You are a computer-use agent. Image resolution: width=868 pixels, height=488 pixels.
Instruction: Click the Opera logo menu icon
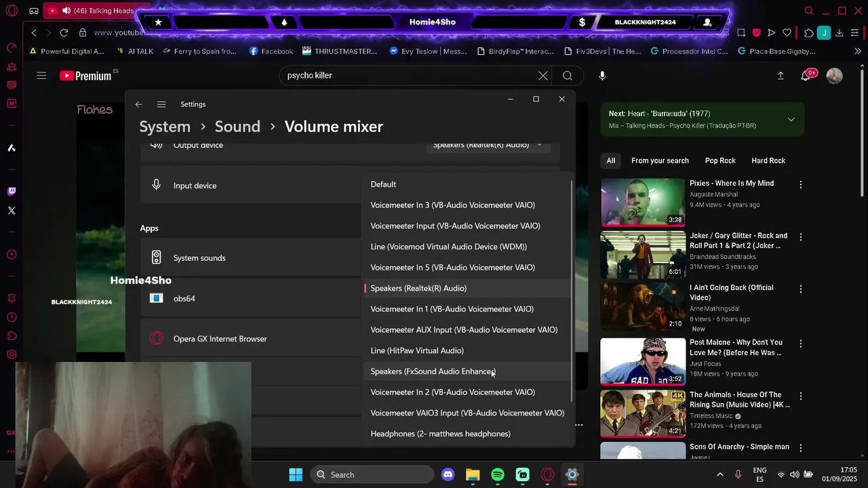12,11
